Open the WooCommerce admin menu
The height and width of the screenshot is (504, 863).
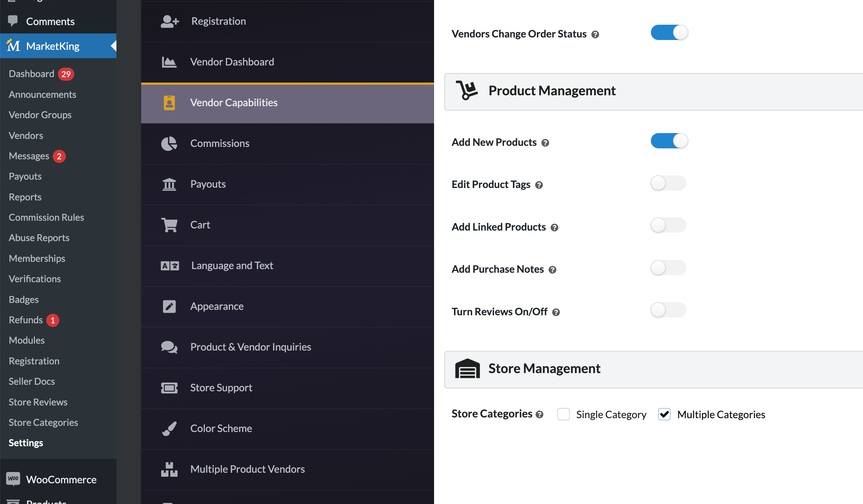click(x=58, y=480)
